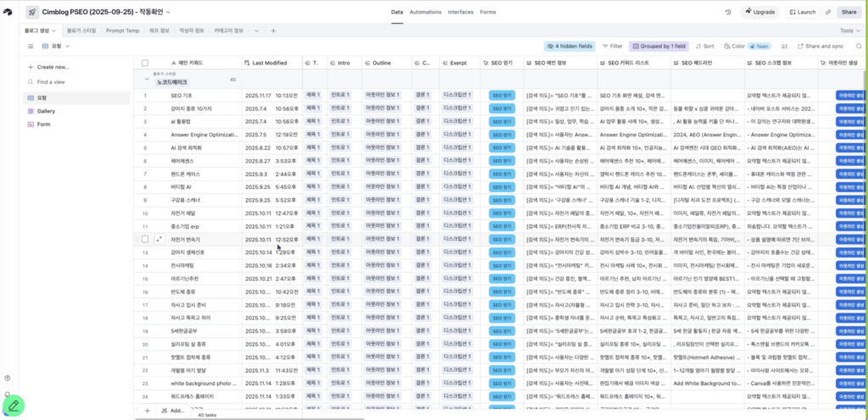Open the Gallery view
Viewport: 868px width, 420px height.
(75, 111)
